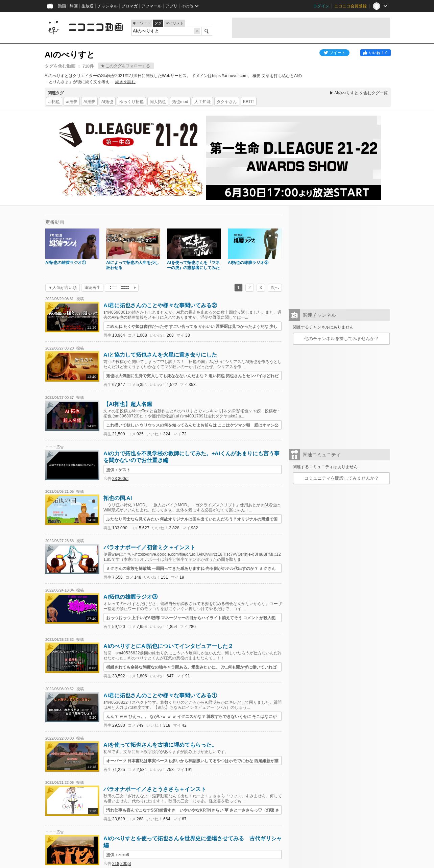This screenshot has width=434, height=868.
Task: Click the user avatar icon in top bar
Action: coord(377,6)
